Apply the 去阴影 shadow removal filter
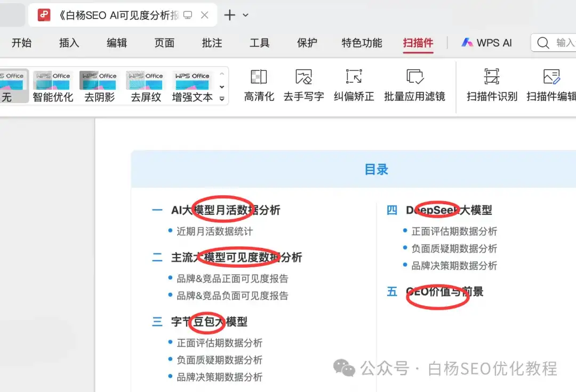Viewport: 576px width, 392px height. pos(100,87)
